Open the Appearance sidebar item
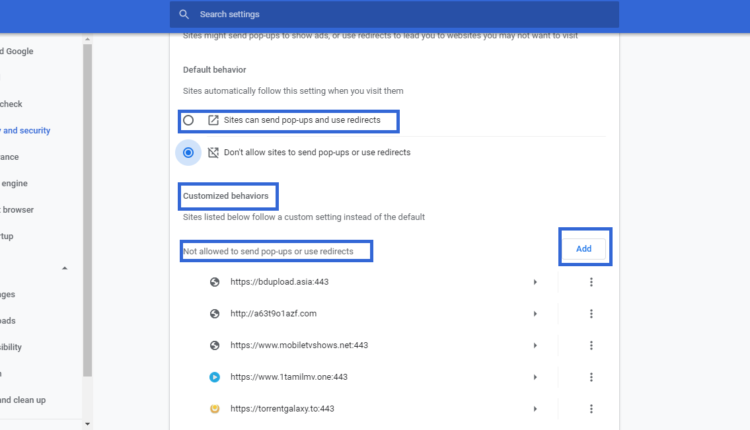This screenshot has height=430, width=750. coord(9,157)
